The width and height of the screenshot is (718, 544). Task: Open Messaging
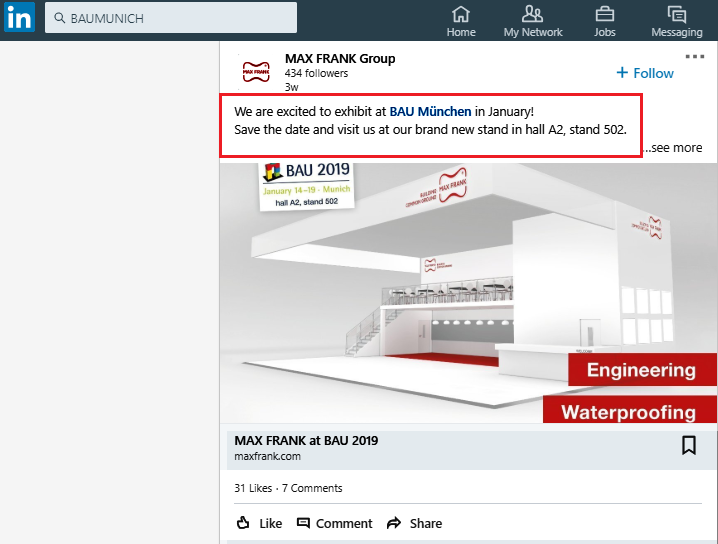click(x=677, y=21)
